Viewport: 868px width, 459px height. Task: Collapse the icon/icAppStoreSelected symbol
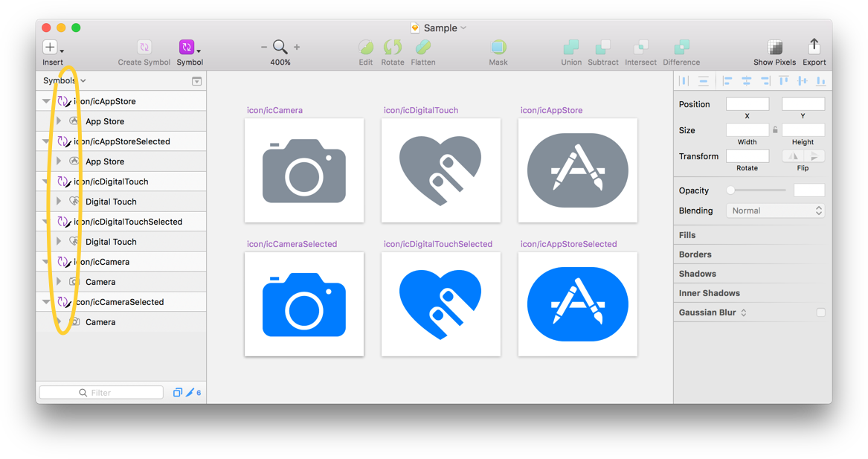pyautogui.click(x=46, y=141)
